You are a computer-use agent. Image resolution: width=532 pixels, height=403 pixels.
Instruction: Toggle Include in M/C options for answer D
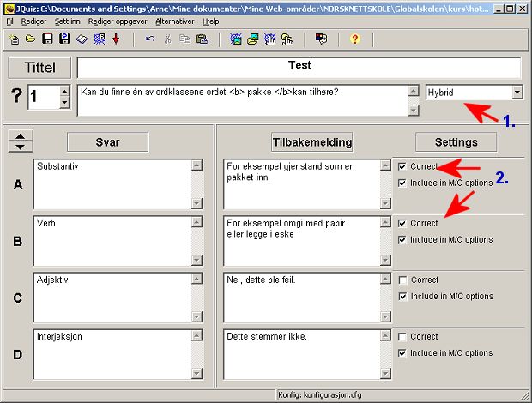tap(402, 353)
